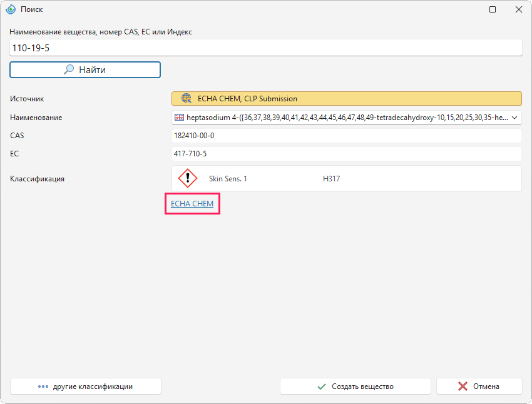Click the Skin Sens. 1 H317 classification row

tap(346, 179)
